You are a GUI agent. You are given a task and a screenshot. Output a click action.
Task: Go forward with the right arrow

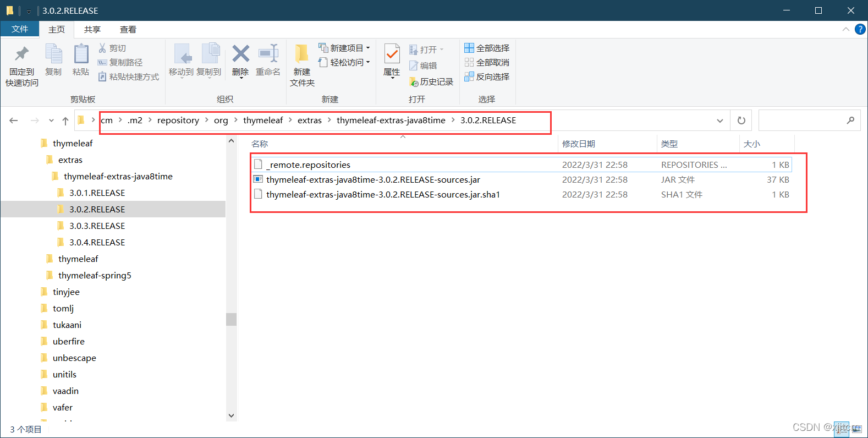click(35, 121)
